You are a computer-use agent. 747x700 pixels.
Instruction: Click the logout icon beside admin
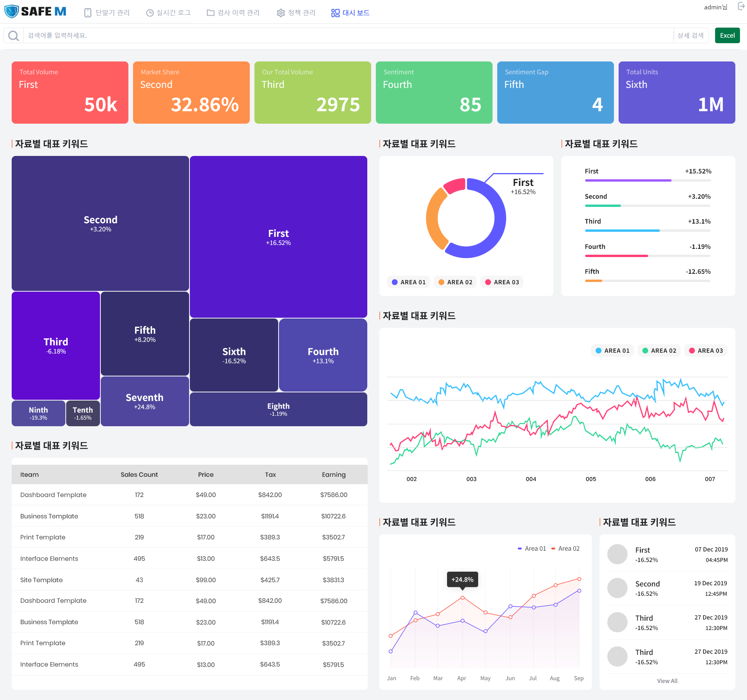(x=741, y=7)
